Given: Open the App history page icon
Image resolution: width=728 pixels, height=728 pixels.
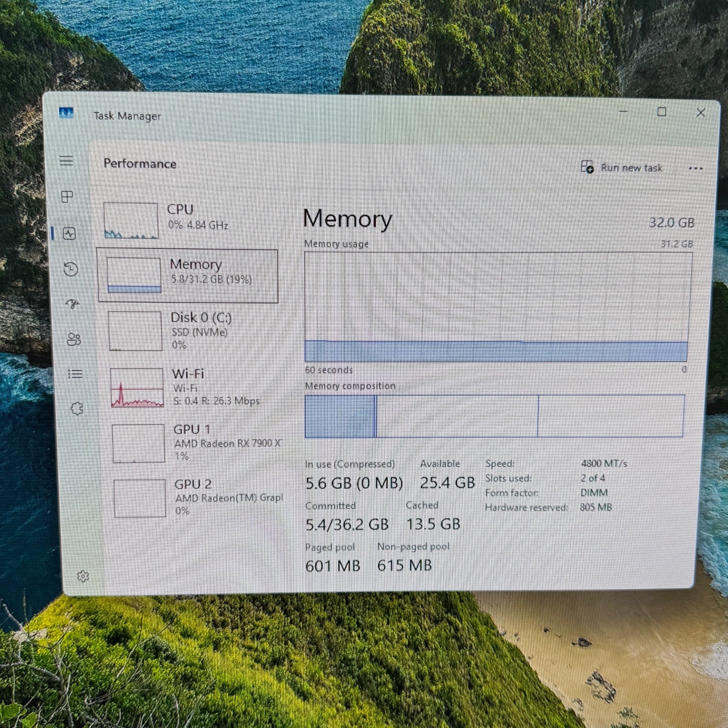Looking at the screenshot, I should click(71, 269).
